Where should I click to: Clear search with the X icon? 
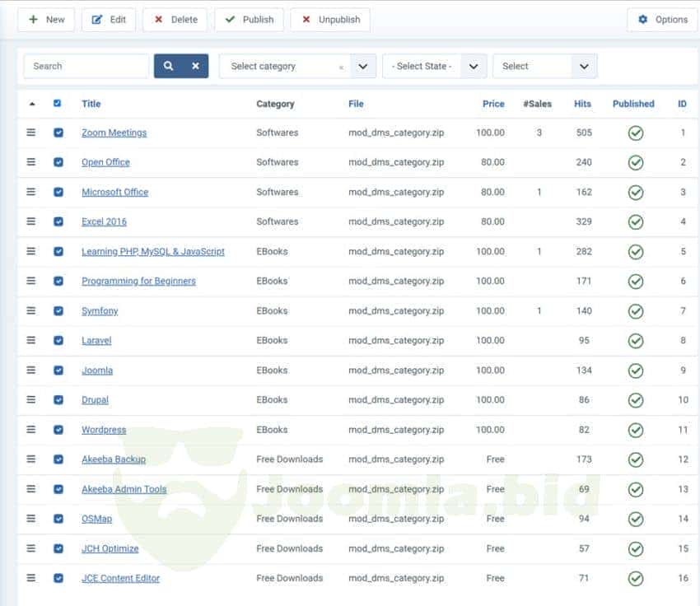(x=195, y=66)
